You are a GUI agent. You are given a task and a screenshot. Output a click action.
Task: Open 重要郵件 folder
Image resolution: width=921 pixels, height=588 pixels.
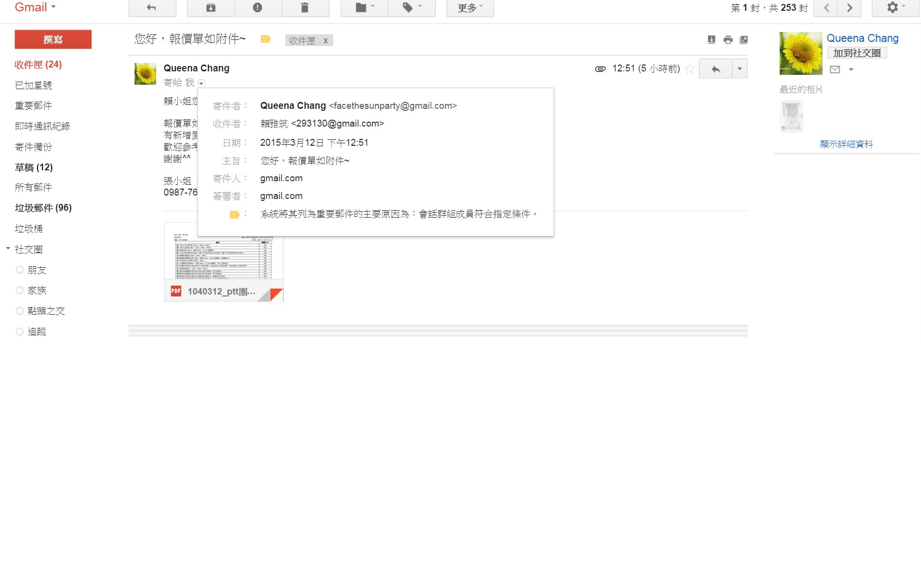point(33,105)
